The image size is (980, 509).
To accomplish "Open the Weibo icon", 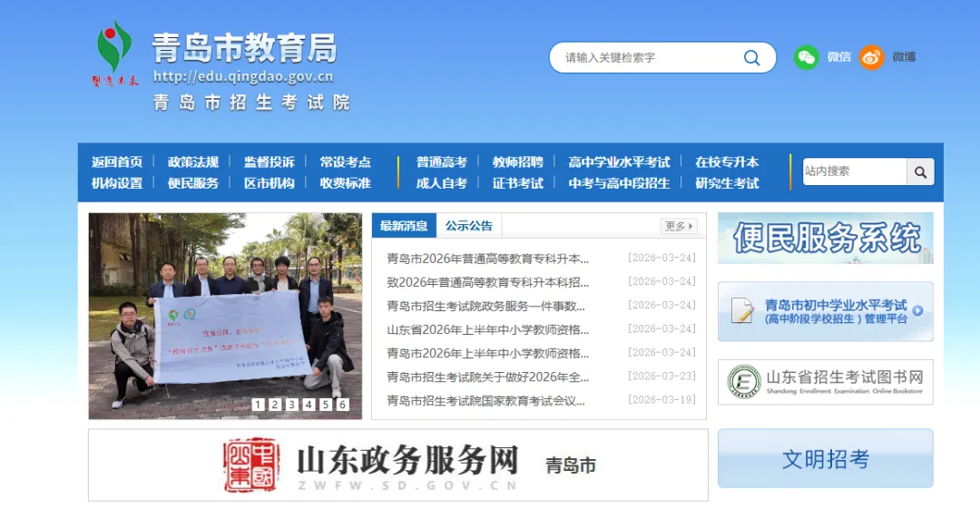I will [871, 57].
